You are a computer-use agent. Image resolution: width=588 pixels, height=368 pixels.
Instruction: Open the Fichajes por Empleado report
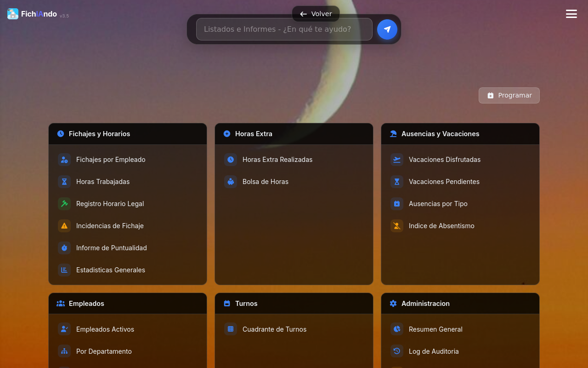pyautogui.click(x=128, y=160)
